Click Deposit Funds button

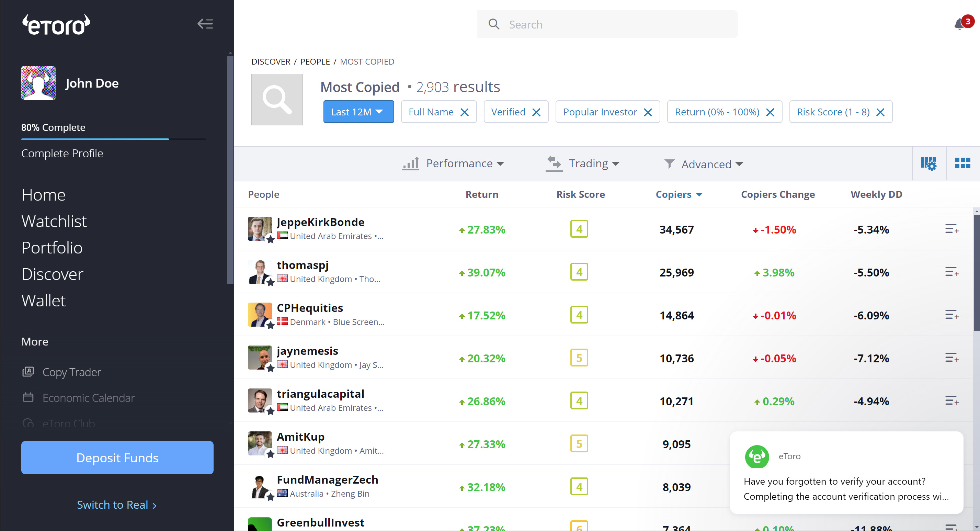coord(117,457)
